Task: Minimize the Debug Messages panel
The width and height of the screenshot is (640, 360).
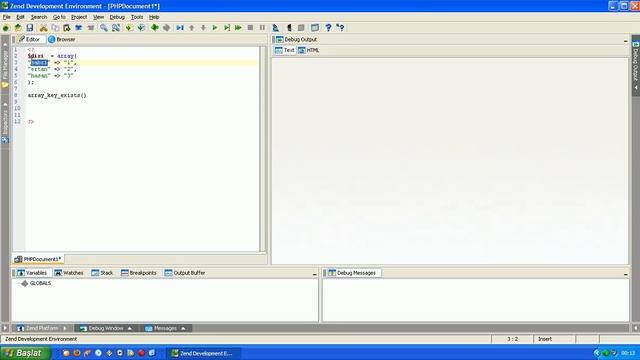Action: 625,274
